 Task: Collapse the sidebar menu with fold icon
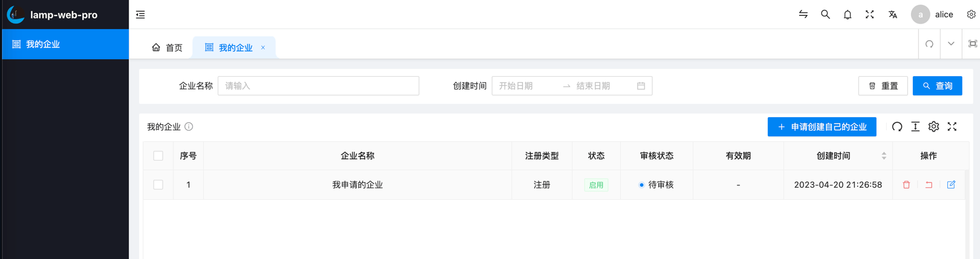click(x=140, y=14)
